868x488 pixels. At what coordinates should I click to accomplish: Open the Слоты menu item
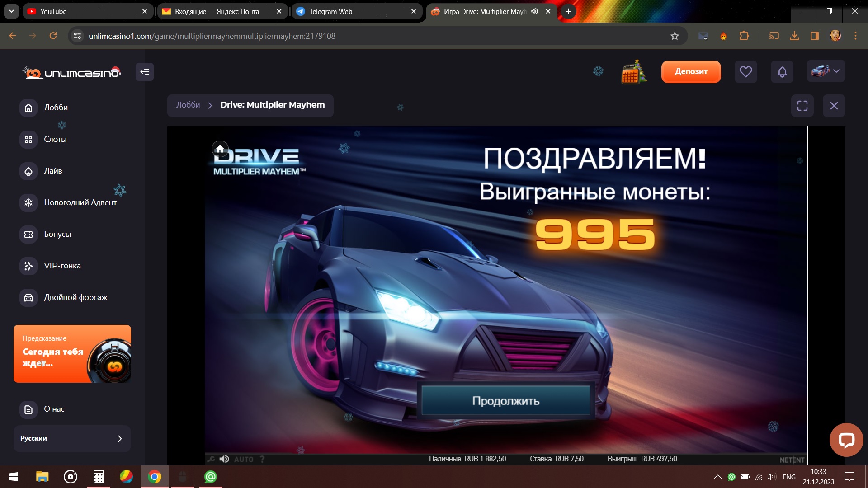coord(55,139)
